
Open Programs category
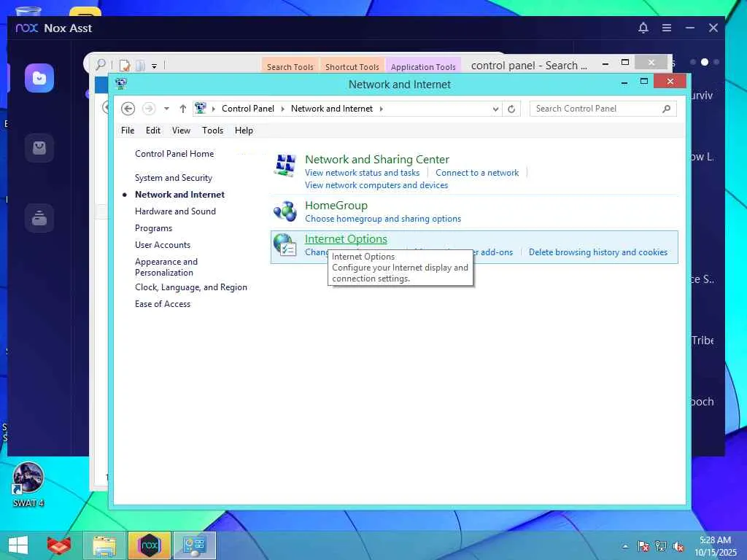tap(153, 228)
